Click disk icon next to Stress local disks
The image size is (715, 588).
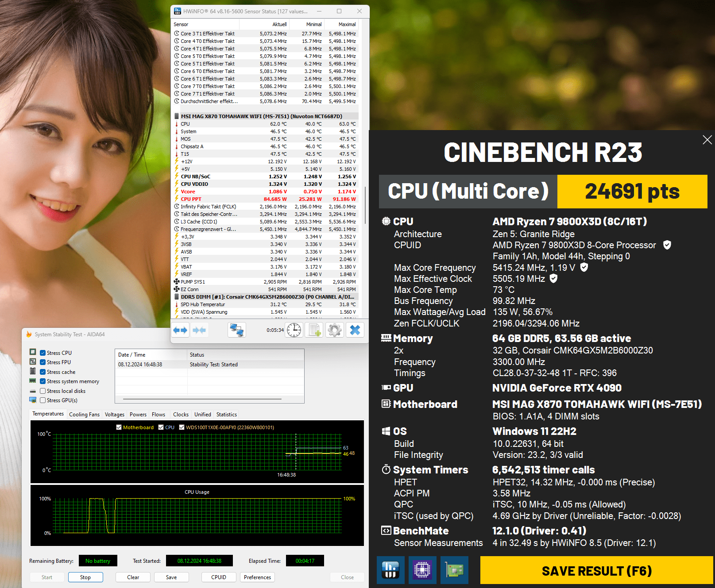pyautogui.click(x=33, y=391)
